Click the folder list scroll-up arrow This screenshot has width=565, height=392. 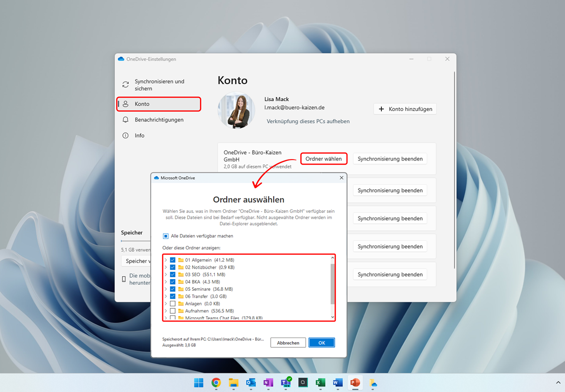(333, 258)
